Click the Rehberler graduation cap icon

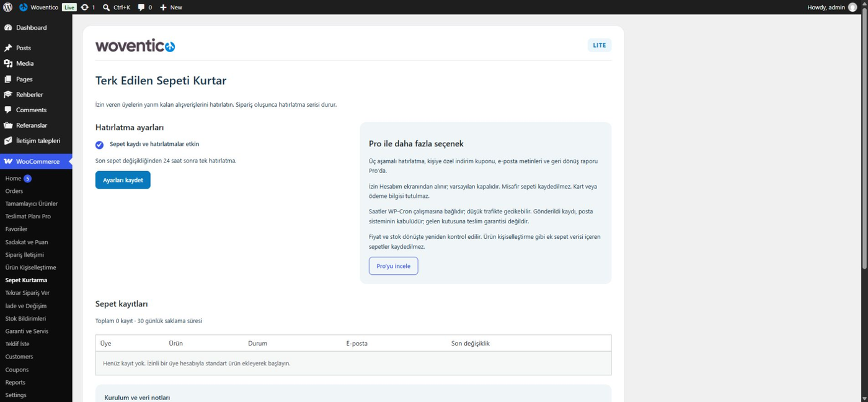[8, 94]
